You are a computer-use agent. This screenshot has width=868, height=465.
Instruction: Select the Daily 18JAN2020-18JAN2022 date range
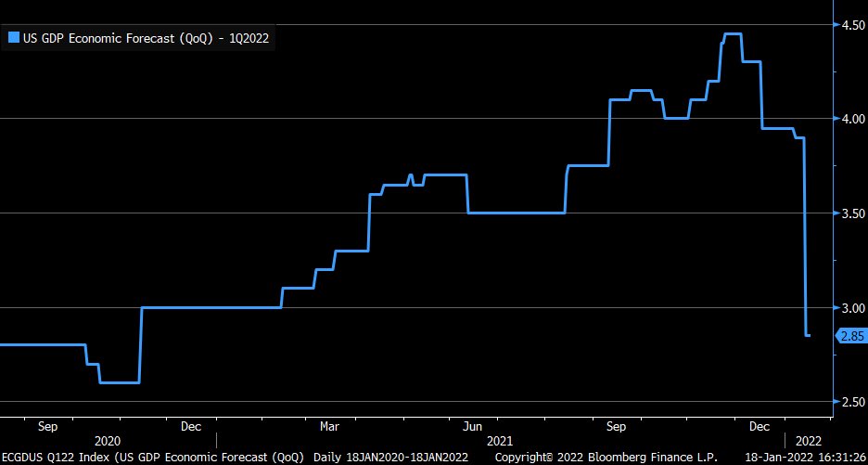(391, 458)
